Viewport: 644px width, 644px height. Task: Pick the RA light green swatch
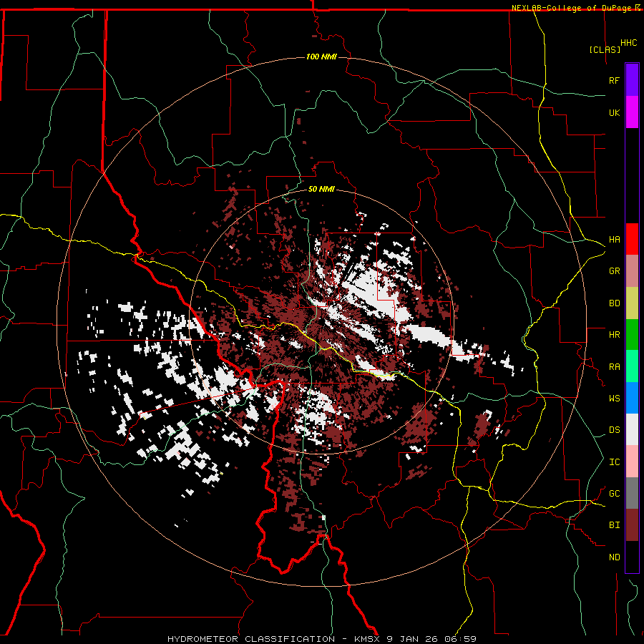click(632, 366)
